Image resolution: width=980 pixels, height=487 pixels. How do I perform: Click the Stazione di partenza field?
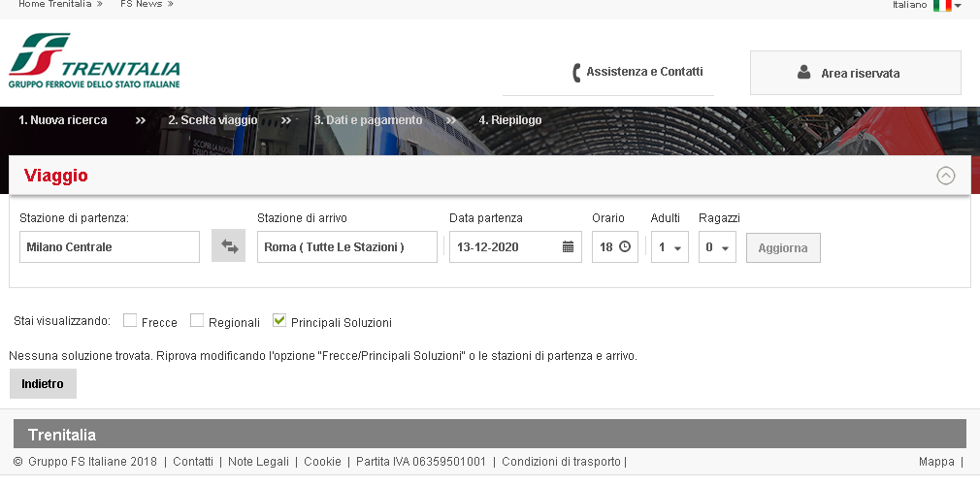coord(110,247)
